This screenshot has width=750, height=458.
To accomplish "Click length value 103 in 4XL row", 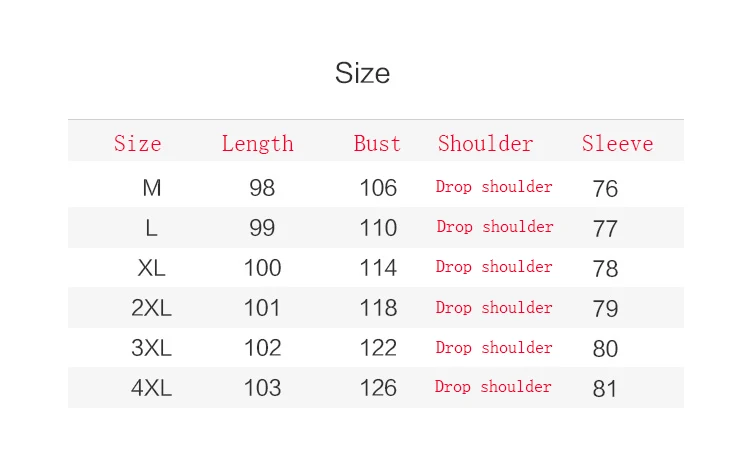I will click(263, 388).
